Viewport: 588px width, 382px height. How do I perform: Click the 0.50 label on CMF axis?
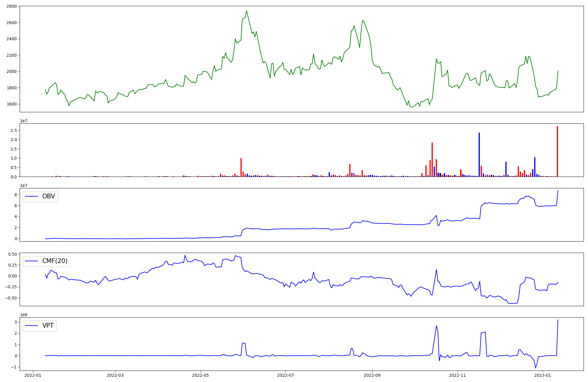(12, 254)
